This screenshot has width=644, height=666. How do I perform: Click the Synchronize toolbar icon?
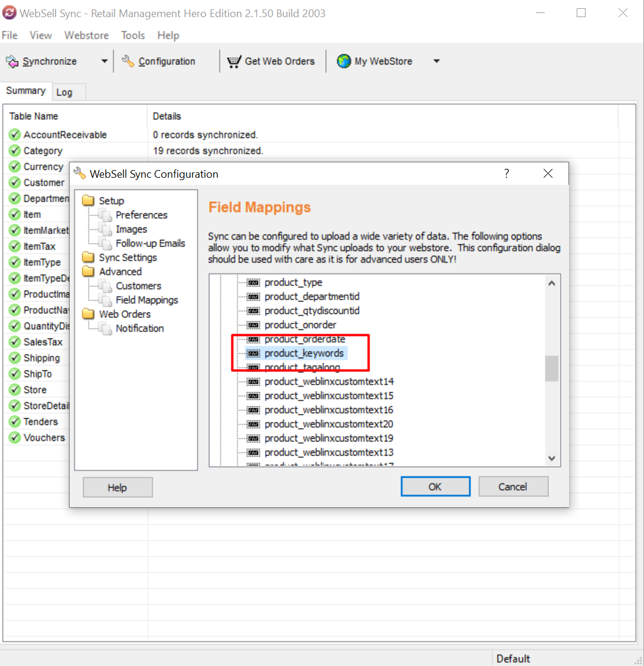[x=12, y=61]
